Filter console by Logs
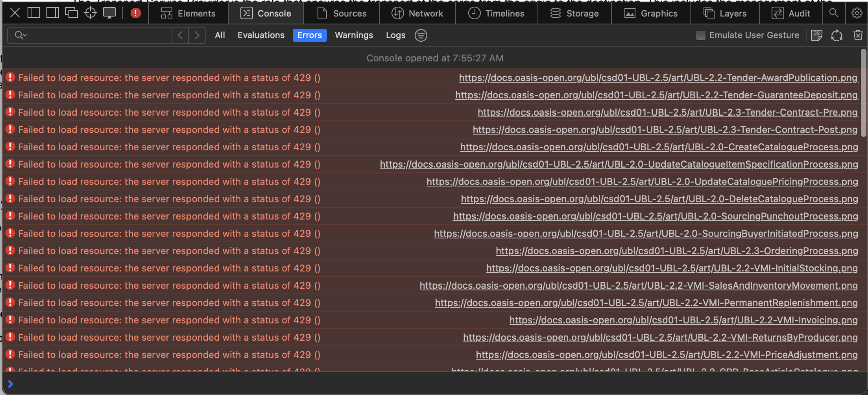 [x=395, y=35]
